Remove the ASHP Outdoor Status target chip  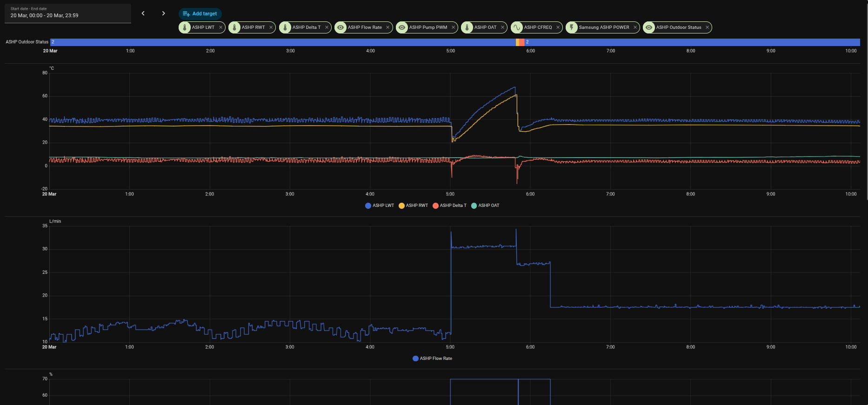pos(707,27)
